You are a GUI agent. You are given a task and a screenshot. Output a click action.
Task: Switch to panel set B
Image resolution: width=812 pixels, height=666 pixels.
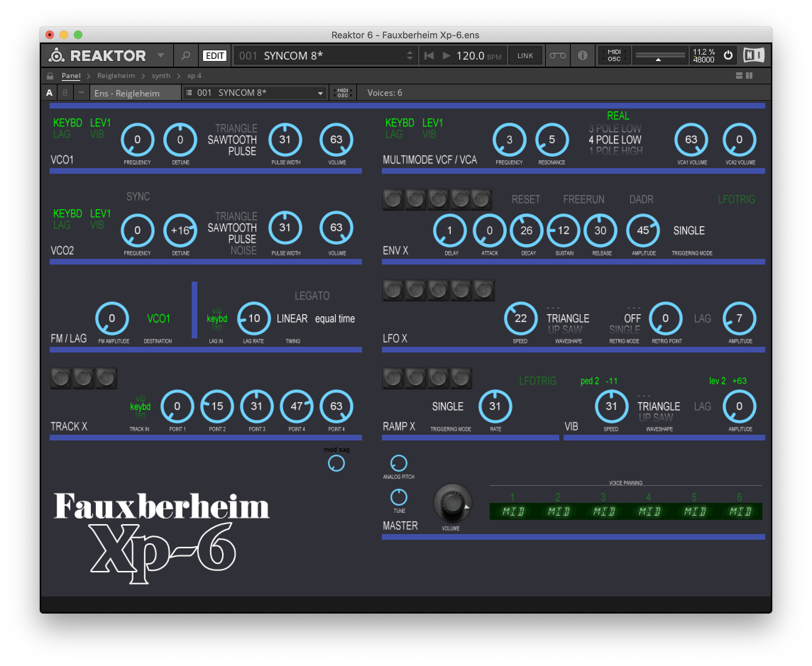[x=65, y=93]
